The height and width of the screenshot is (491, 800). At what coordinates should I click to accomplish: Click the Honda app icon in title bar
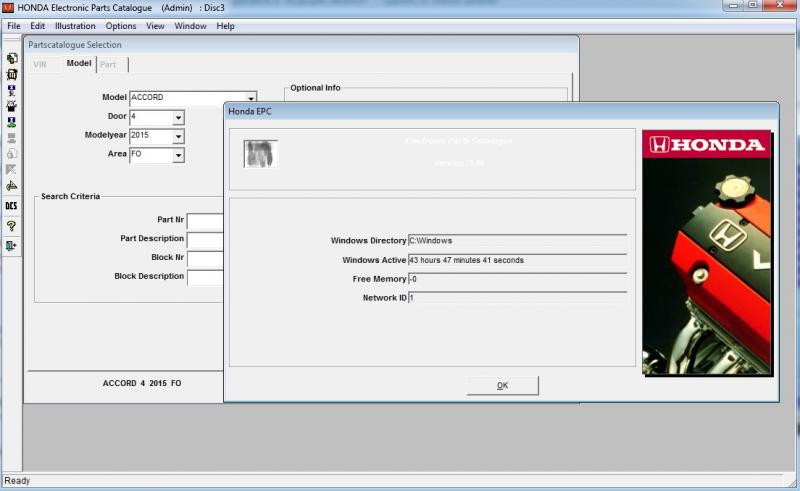pyautogui.click(x=8, y=8)
